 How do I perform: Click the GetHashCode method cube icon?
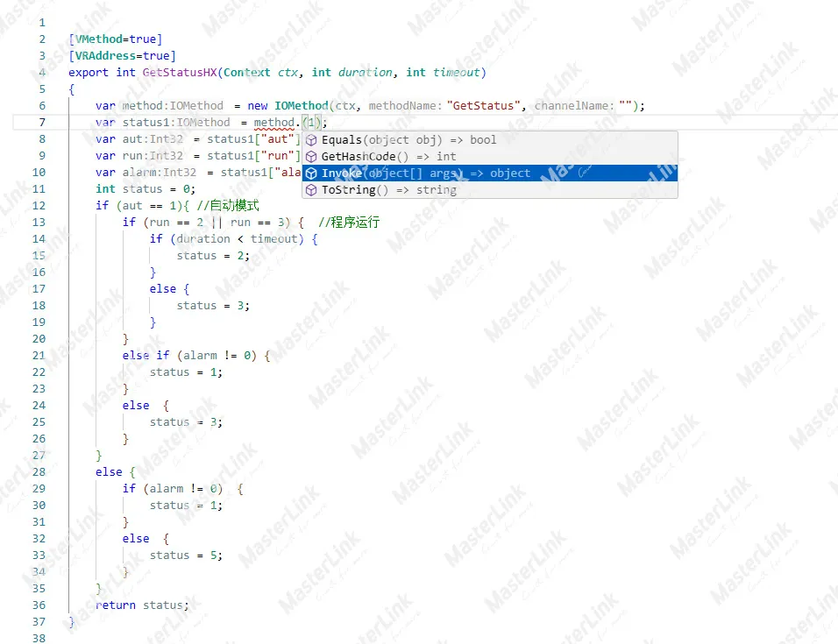[x=311, y=157]
